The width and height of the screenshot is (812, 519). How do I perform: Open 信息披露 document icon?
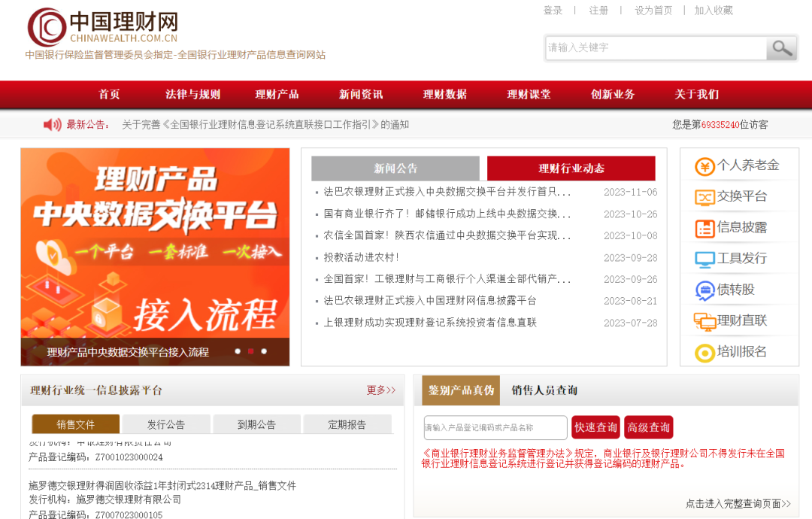coord(704,229)
